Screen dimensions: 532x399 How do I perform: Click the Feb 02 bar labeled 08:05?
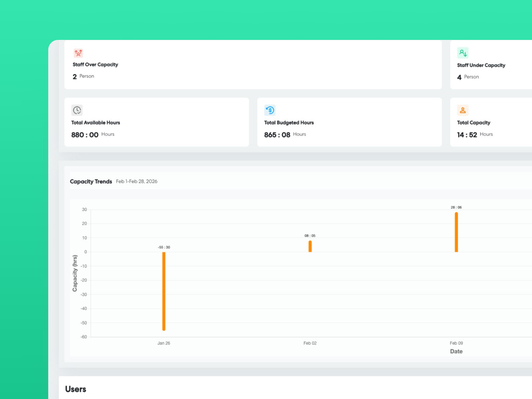coord(310,245)
